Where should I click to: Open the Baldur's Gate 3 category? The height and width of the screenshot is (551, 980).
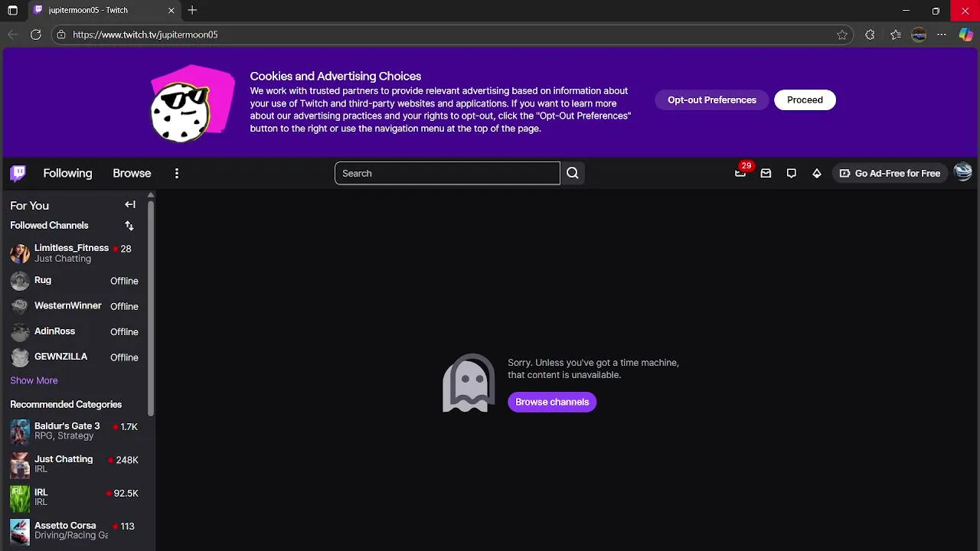coord(67,425)
